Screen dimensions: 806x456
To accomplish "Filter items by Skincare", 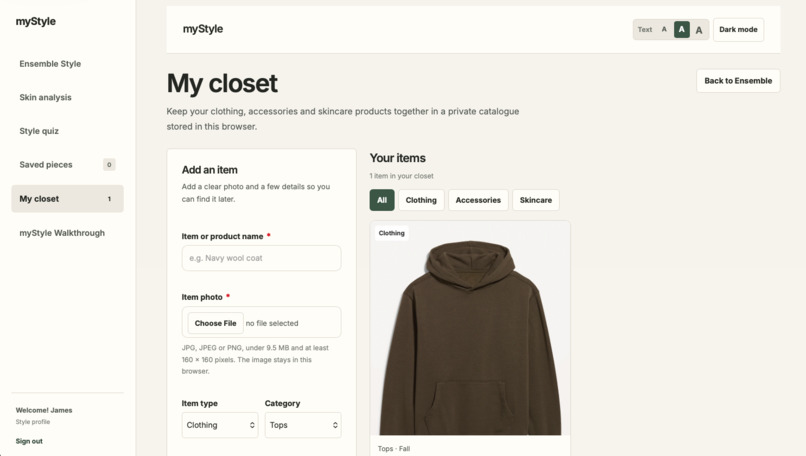I will [x=536, y=200].
